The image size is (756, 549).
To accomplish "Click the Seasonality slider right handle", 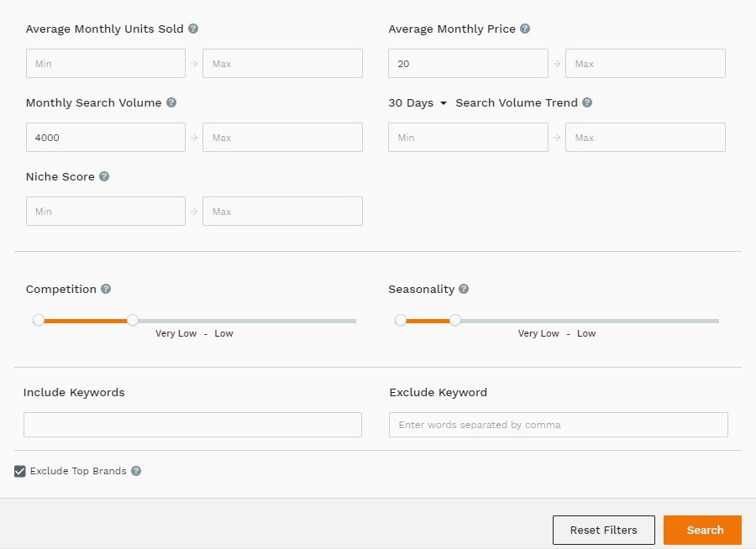I will (455, 320).
